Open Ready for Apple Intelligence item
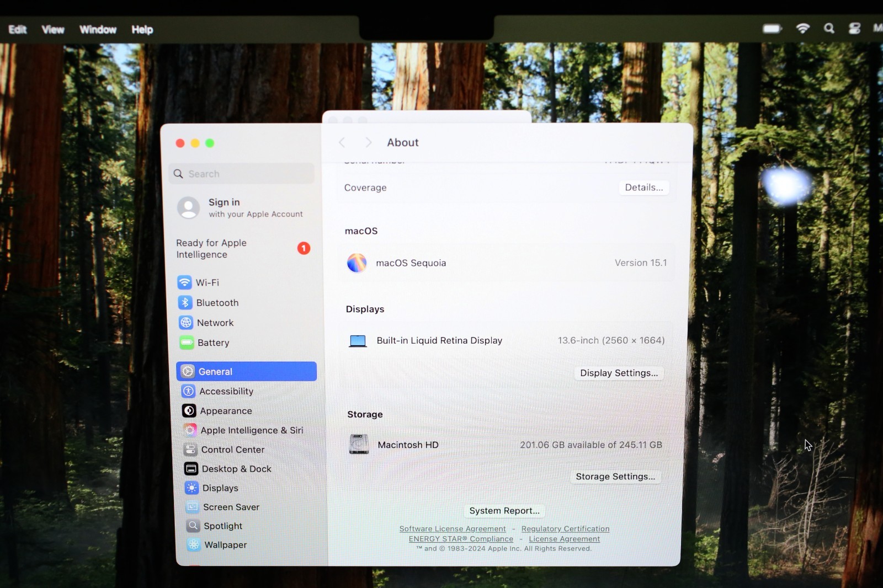Viewport: 883px width, 588px height. pyautogui.click(x=243, y=249)
